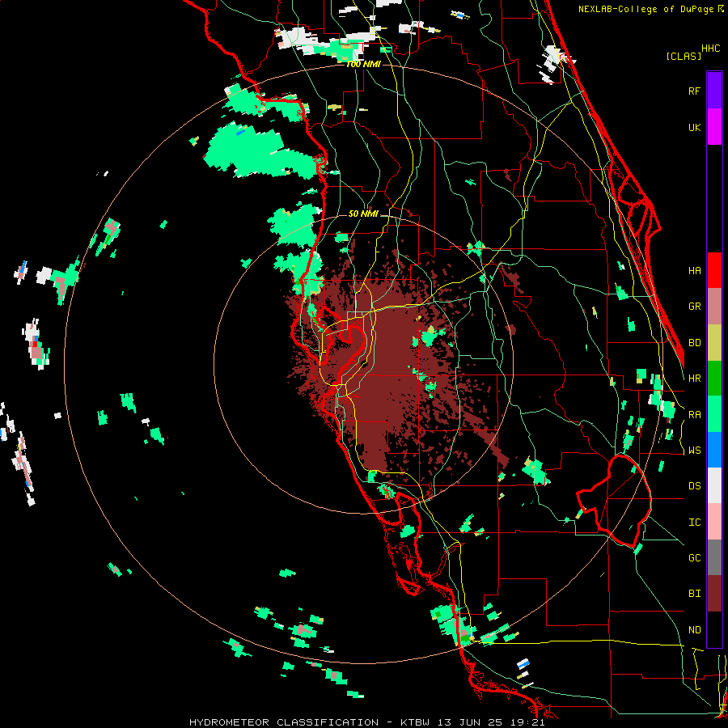This screenshot has height=728, width=728.
Task: Click the KTBW radar site identifier
Action: tap(415, 722)
